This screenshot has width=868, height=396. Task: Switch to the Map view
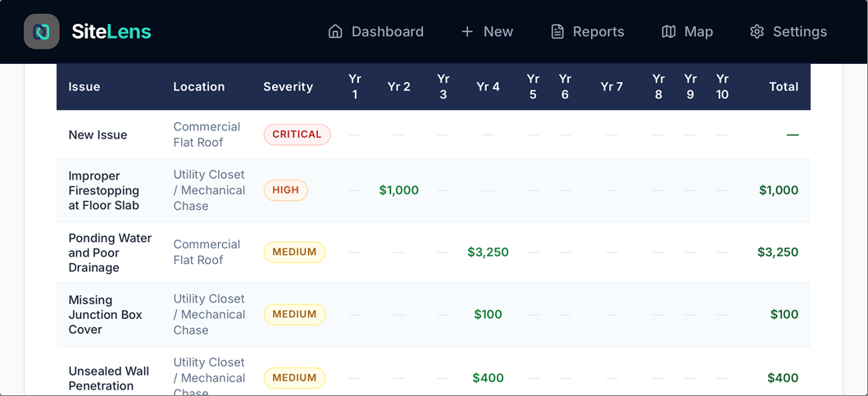point(687,32)
